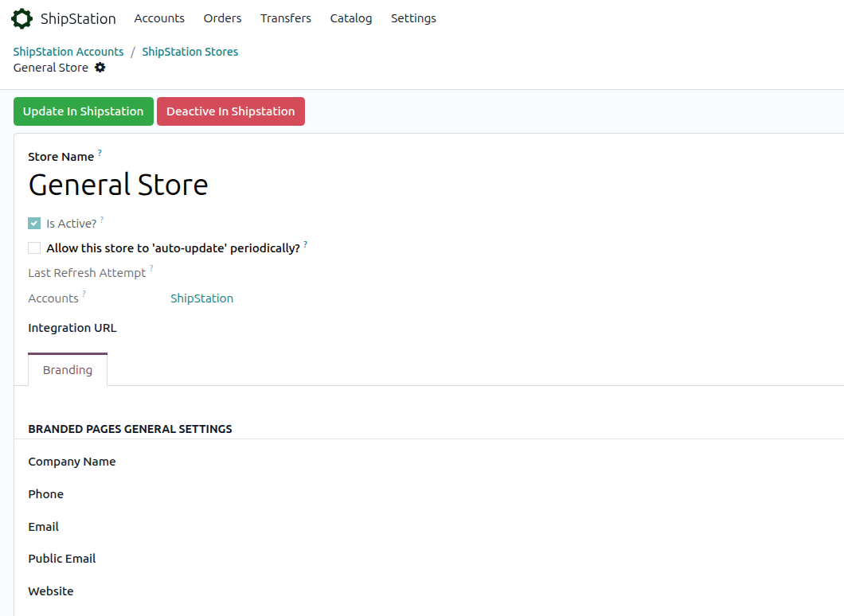Enable the store auto-update periodically checkbox

34,248
